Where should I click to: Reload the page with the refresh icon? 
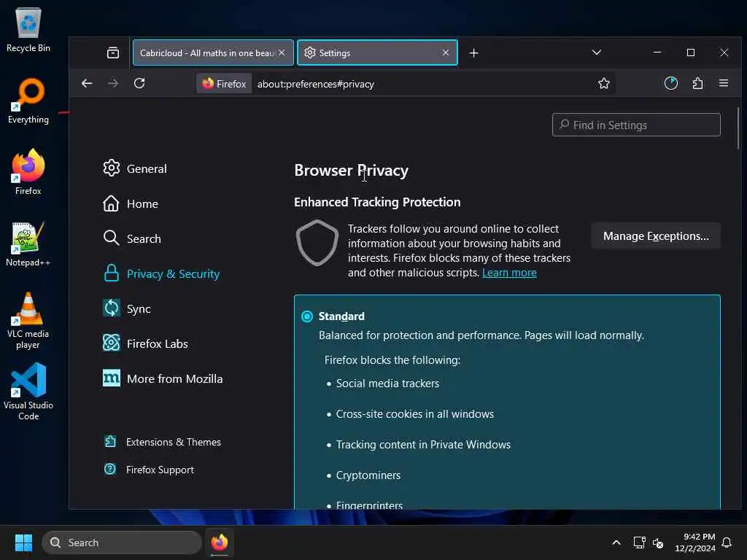click(x=139, y=84)
